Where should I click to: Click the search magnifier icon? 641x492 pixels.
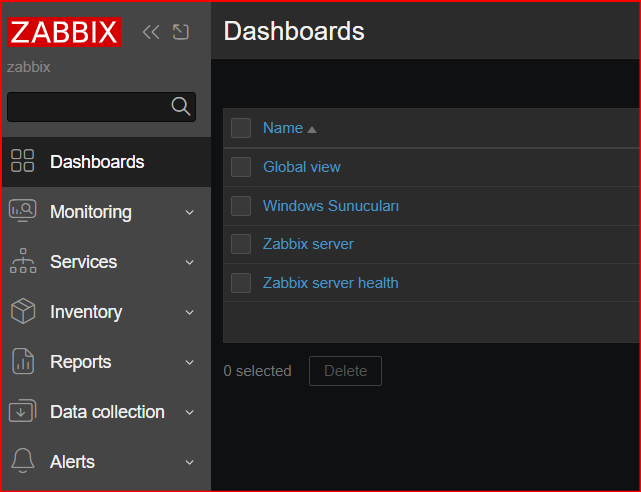pos(181,107)
